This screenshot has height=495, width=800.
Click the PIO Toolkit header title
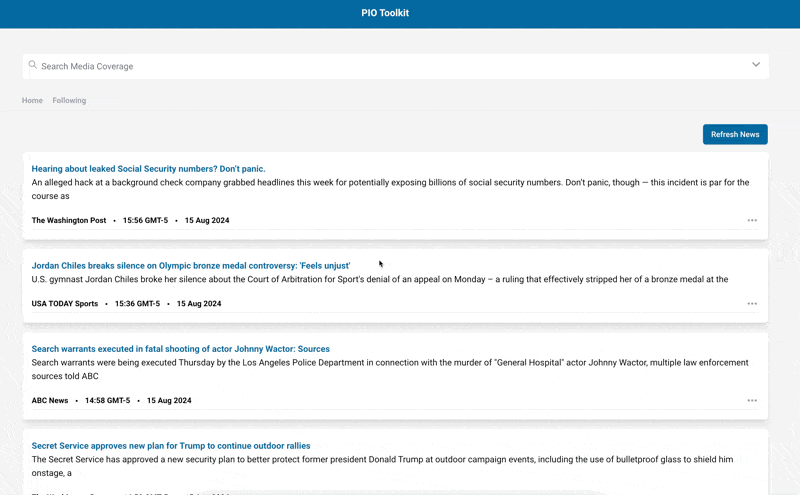[385, 13]
